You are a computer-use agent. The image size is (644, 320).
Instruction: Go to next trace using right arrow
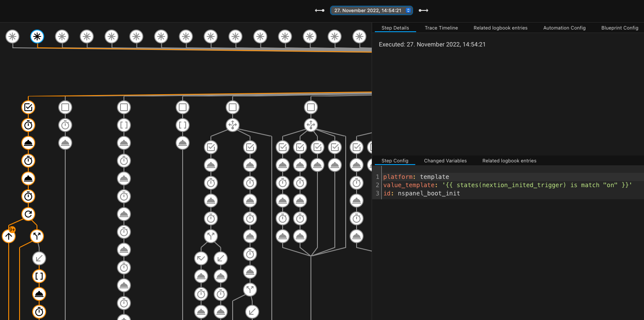(x=424, y=10)
